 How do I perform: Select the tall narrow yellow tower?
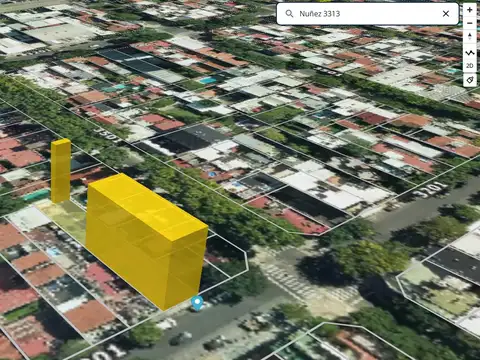[x=61, y=171]
